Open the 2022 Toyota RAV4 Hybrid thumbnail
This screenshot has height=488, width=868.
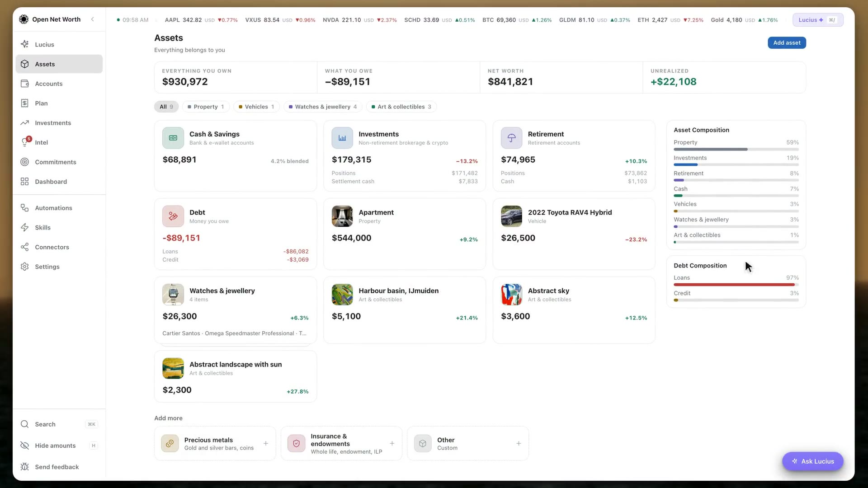pos(511,216)
